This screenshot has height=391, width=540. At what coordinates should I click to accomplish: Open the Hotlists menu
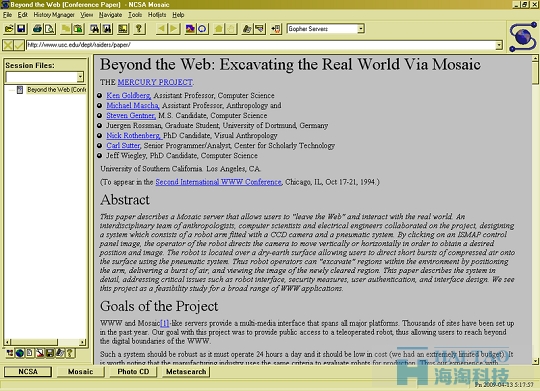pos(157,15)
